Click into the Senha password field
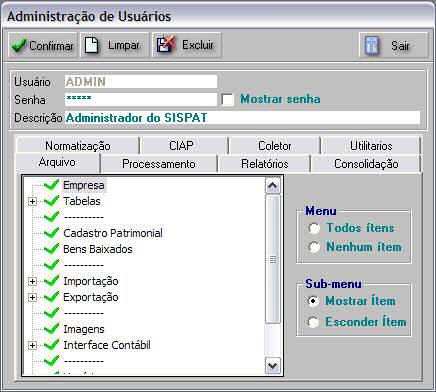The height and width of the screenshot is (392, 436). [141, 99]
